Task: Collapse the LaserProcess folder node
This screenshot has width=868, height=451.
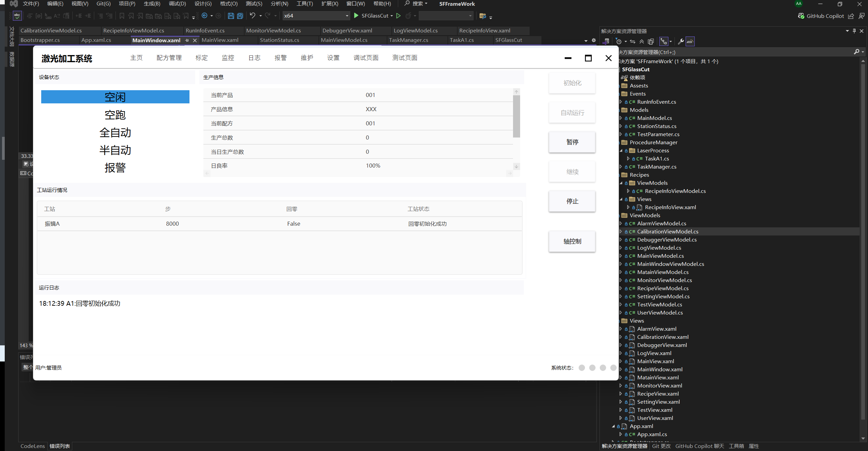Action: point(620,150)
